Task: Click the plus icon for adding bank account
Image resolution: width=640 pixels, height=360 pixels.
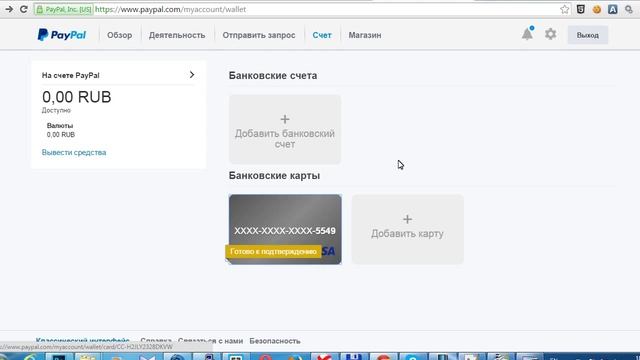Action: coord(285,119)
